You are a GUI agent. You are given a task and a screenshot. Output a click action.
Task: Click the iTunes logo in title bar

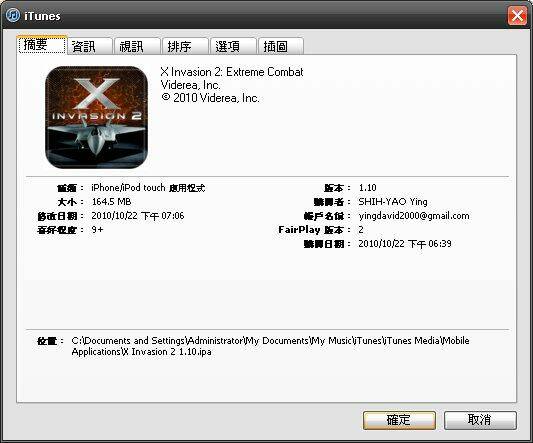(13, 15)
